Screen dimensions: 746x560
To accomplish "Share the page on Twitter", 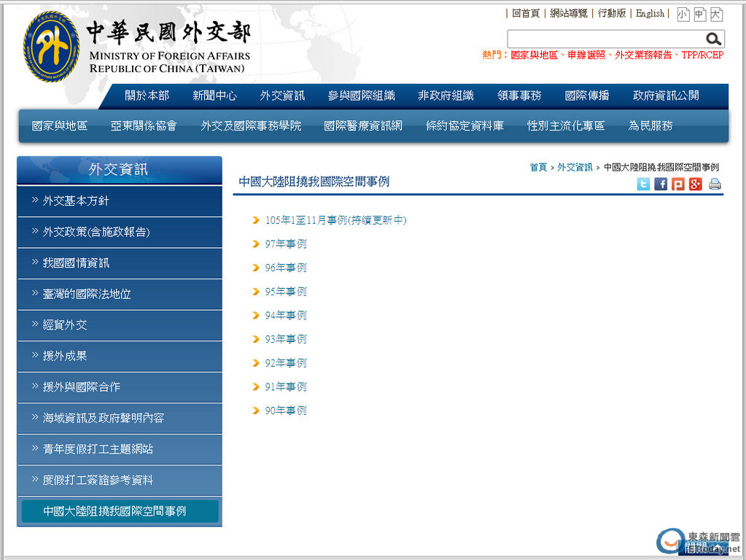I will tap(642, 184).
